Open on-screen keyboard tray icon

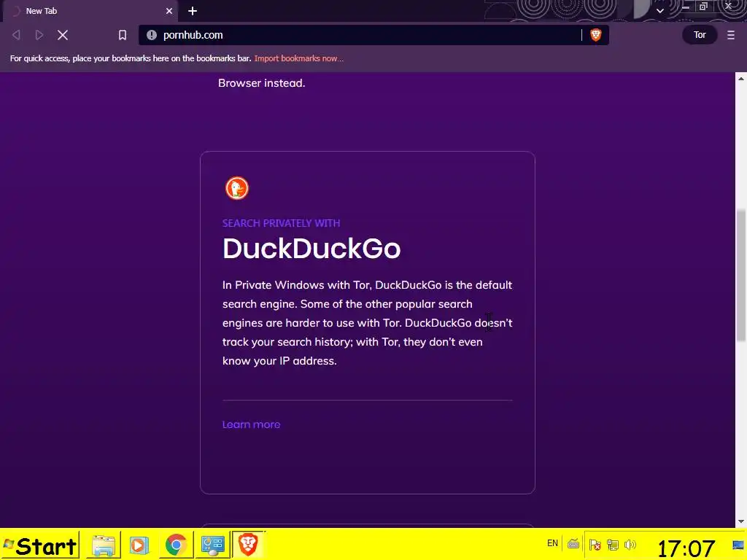tap(573, 544)
